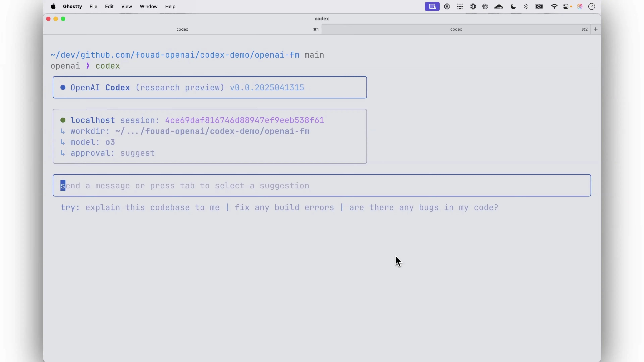Image resolution: width=644 pixels, height=362 pixels.
Task: Click the "OpenAI Codex" header text
Action: tap(100, 87)
